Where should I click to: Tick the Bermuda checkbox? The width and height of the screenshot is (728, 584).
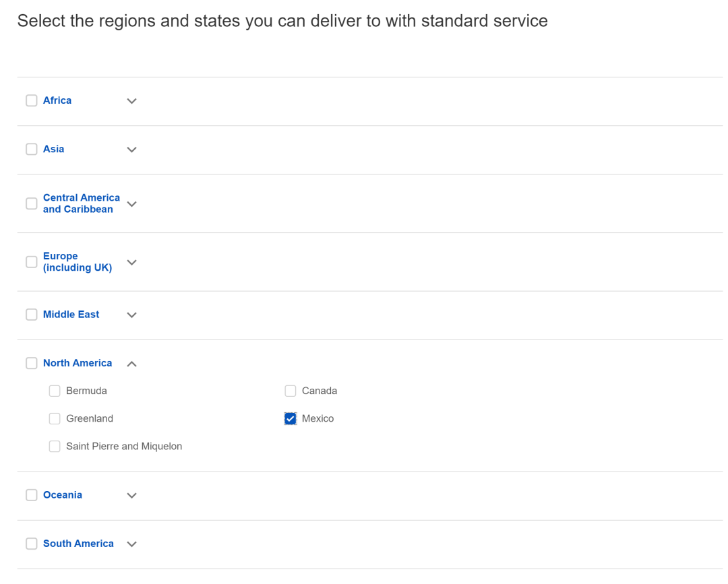55,391
